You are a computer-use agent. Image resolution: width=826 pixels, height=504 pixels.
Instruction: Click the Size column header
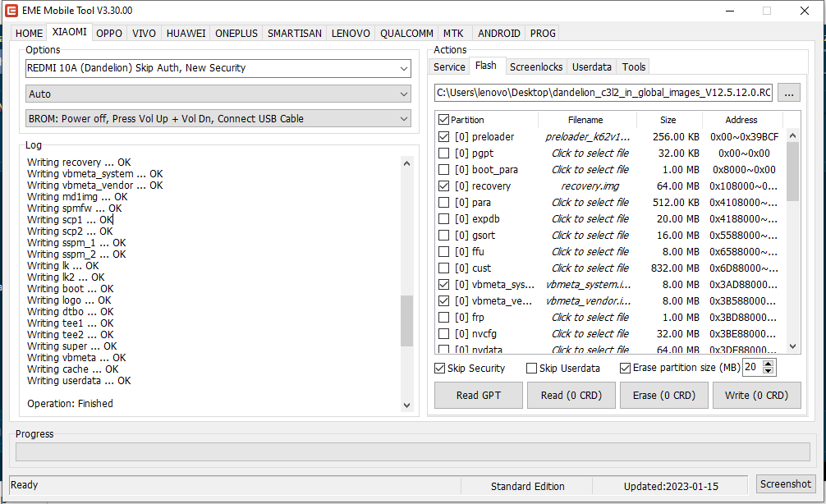click(668, 120)
